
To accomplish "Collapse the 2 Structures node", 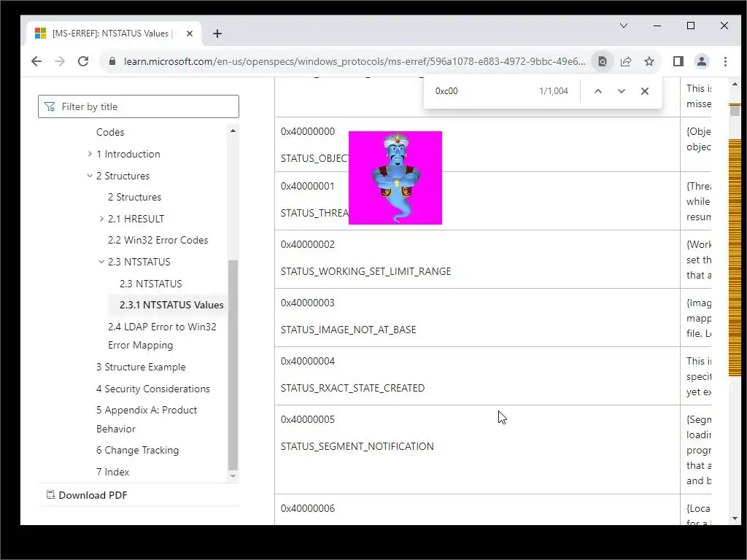I will click(90, 176).
